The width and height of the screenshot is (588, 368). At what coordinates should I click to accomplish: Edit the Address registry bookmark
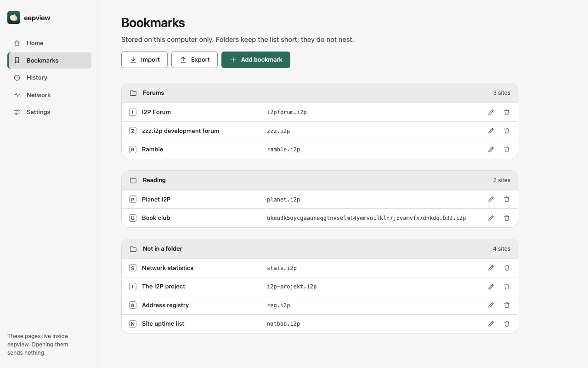(x=491, y=305)
